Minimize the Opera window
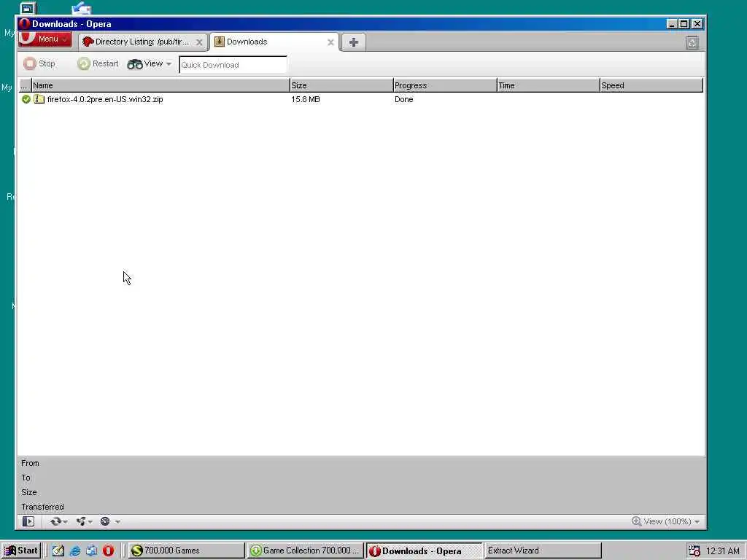The height and width of the screenshot is (560, 747). tap(672, 24)
